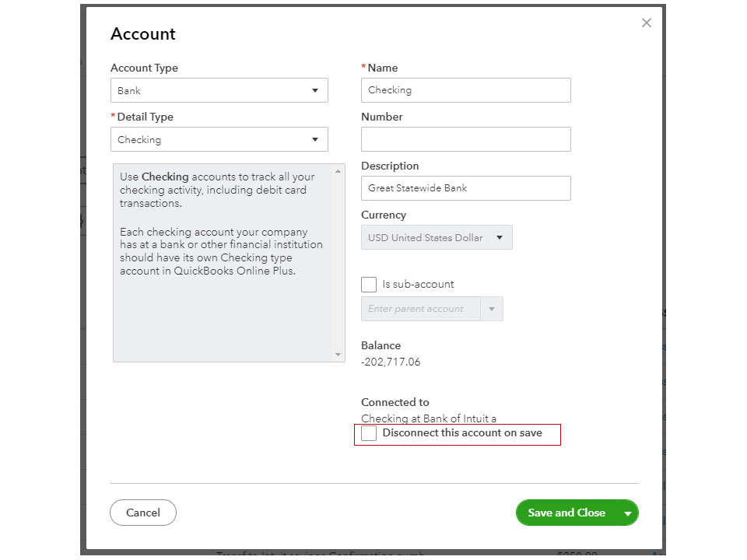Open the Account Type dropdown
This screenshot has height=560, width=747.
coord(219,90)
